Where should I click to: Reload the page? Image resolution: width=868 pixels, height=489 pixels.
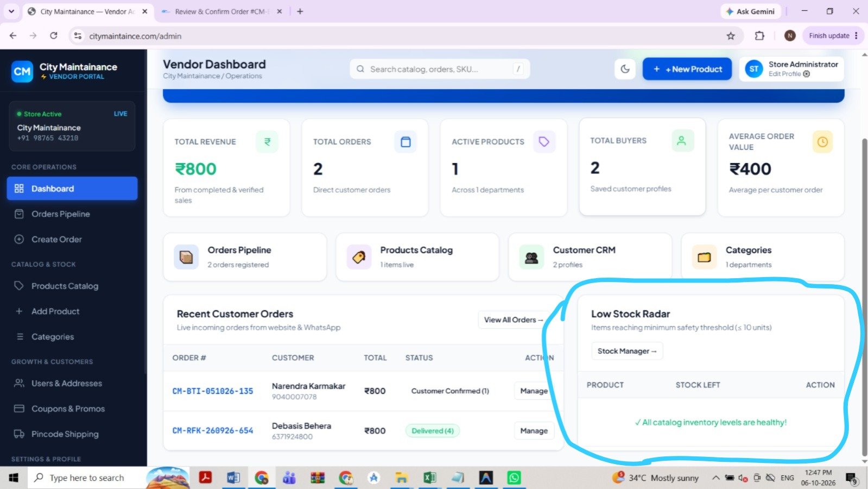[x=53, y=36]
